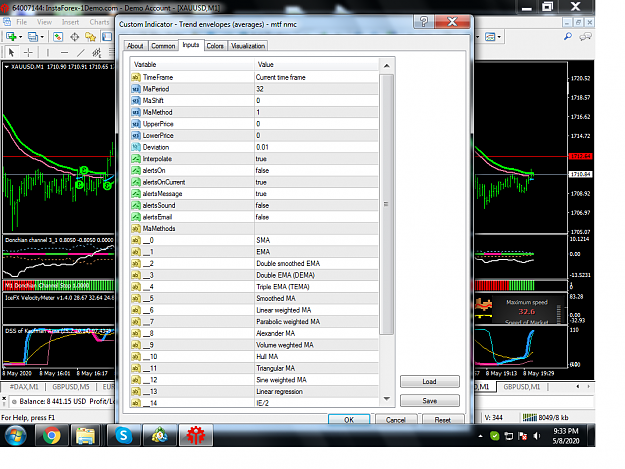This screenshot has height=469, width=625.
Task: Open the Charts menu
Action: coord(99,22)
